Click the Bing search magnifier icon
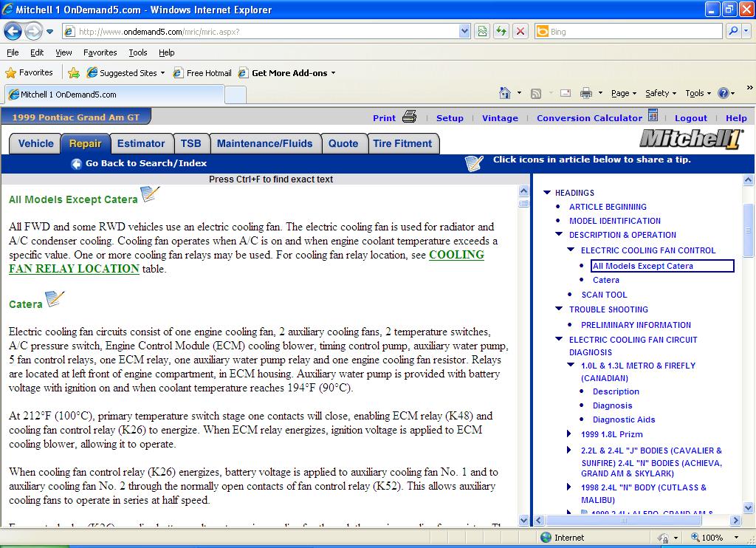The height and width of the screenshot is (548, 756). 733,31
